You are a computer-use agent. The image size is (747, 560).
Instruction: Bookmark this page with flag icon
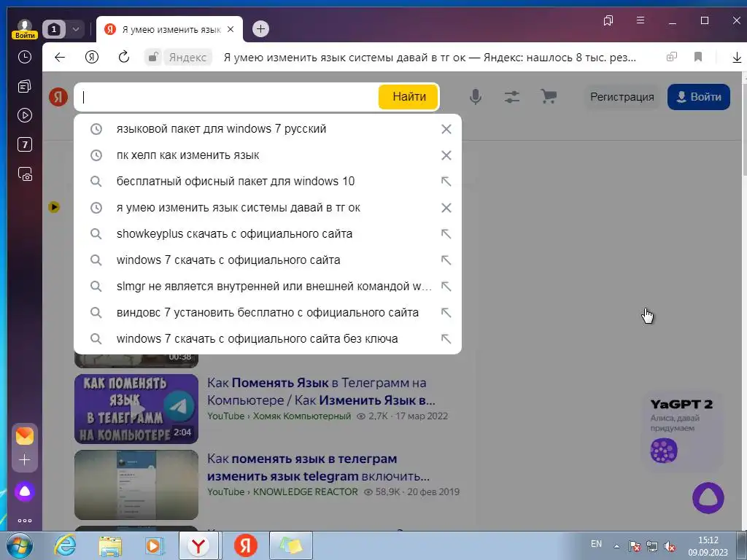tap(698, 57)
